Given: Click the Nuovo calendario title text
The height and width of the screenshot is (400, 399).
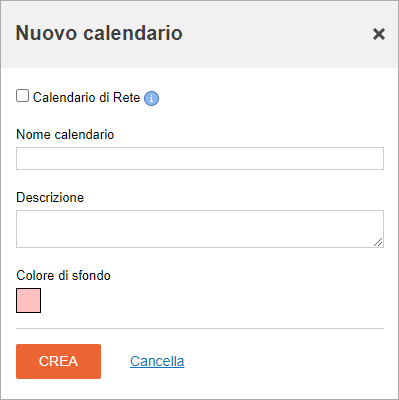Looking at the screenshot, I should (99, 33).
